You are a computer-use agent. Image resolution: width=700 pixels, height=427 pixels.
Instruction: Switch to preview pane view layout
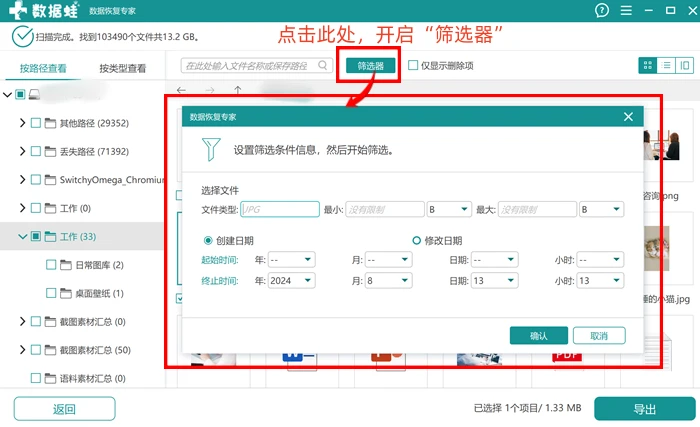684,66
